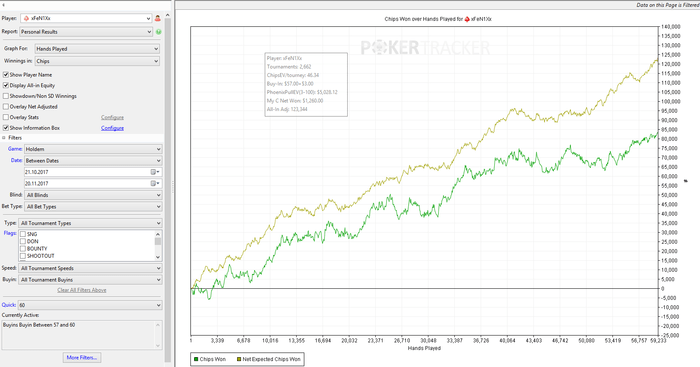The image size is (700, 367).
Task: Collapse the Filters section expander
Action: point(4,138)
